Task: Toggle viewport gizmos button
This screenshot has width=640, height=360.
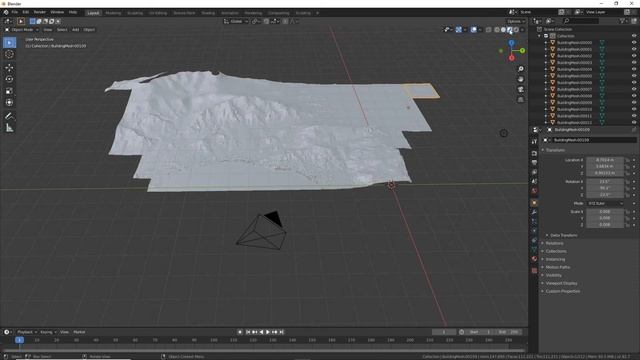Action: (459, 30)
